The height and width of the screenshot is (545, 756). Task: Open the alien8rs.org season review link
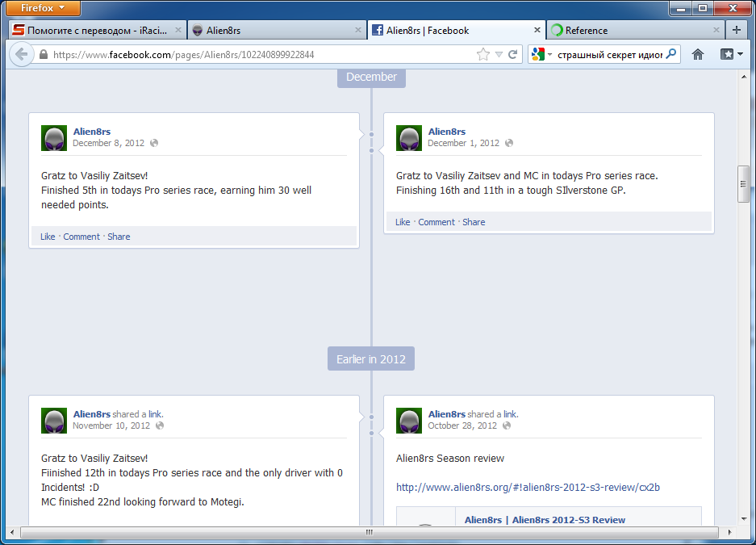(528, 488)
